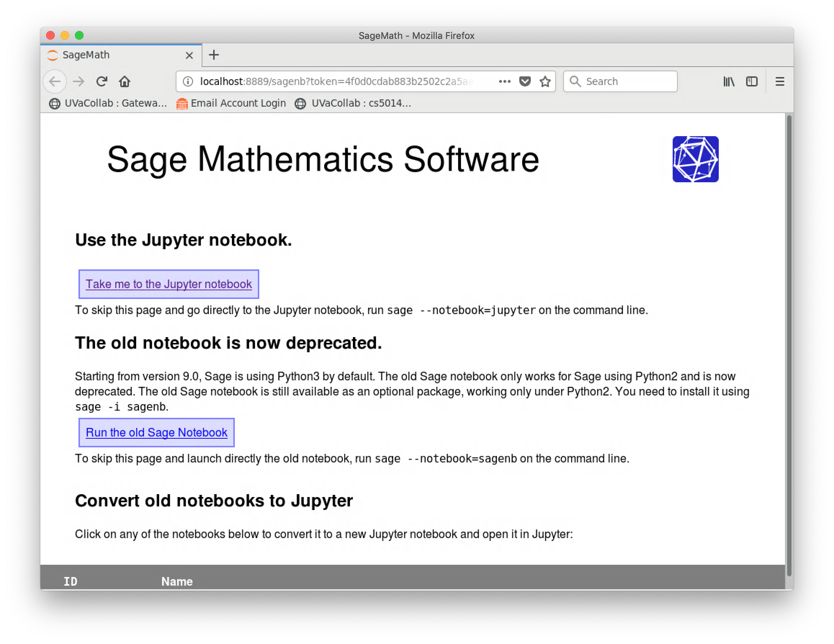Show site information for localhost
The image size is (834, 644).
click(188, 81)
